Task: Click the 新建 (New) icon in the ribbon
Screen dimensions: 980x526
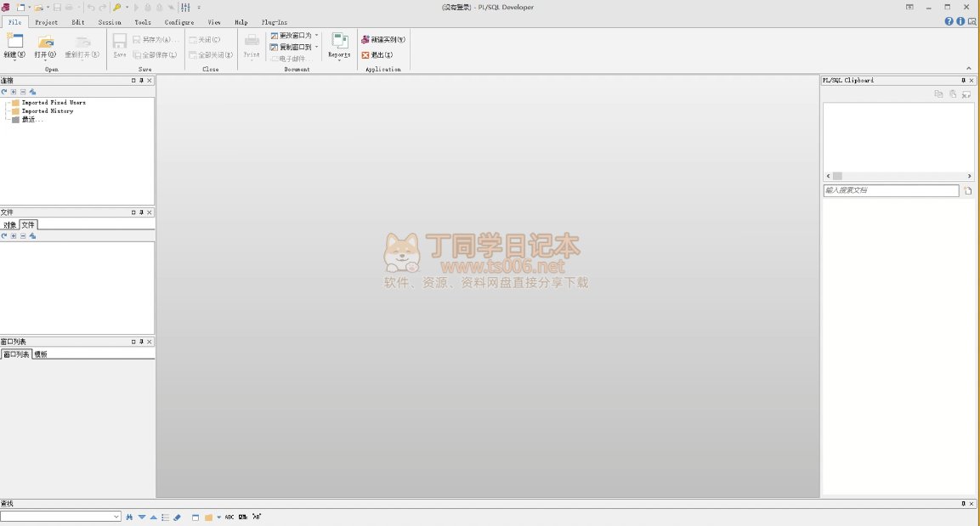Action: point(14,41)
